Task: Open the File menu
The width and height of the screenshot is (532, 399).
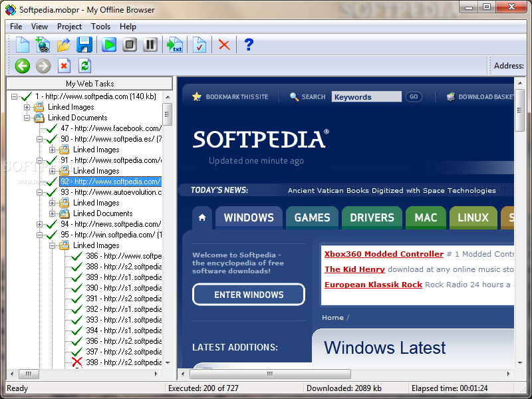Action: tap(16, 27)
